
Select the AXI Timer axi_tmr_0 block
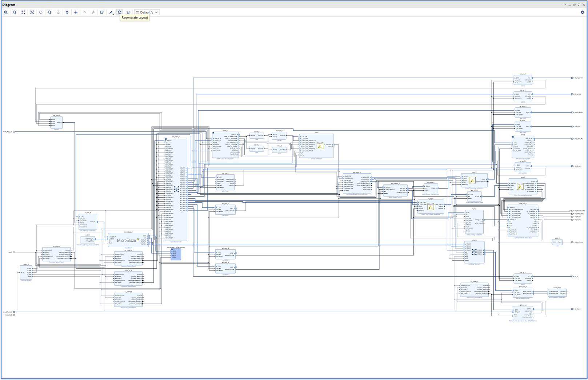coord(225,182)
